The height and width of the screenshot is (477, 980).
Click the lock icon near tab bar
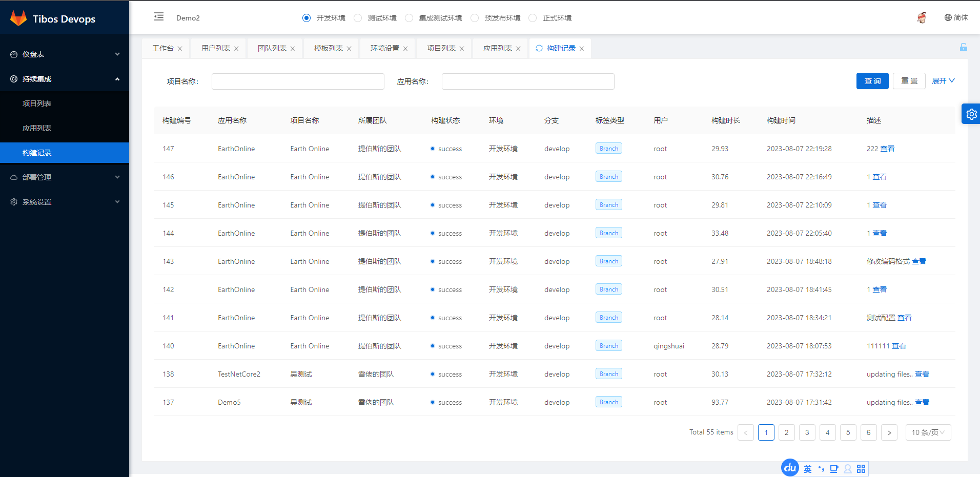pyautogui.click(x=964, y=47)
